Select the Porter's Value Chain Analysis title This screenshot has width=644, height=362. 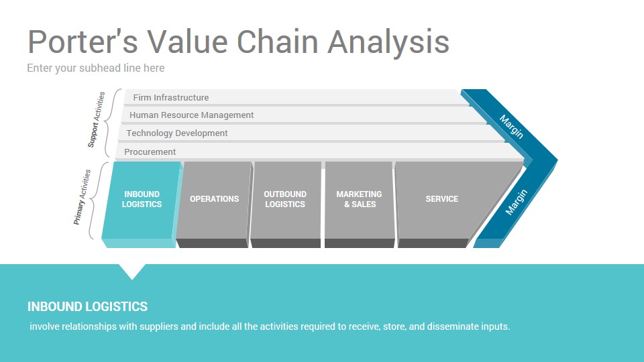point(238,42)
